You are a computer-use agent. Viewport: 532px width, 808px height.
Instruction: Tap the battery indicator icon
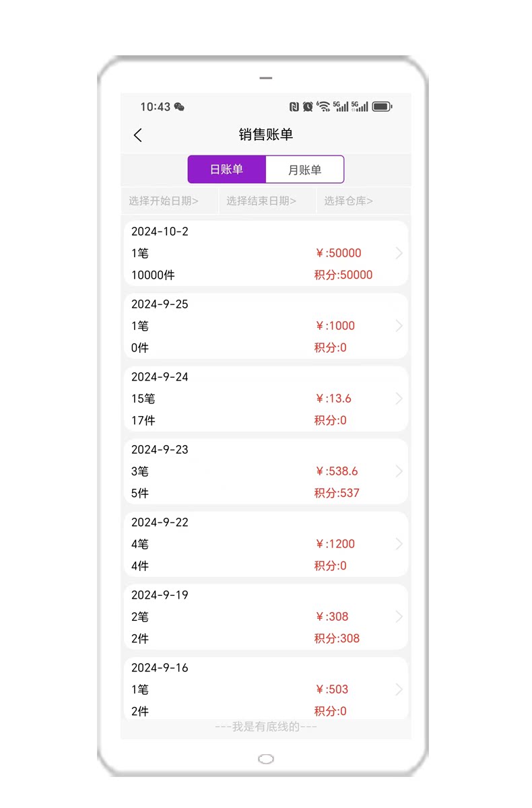(382, 106)
